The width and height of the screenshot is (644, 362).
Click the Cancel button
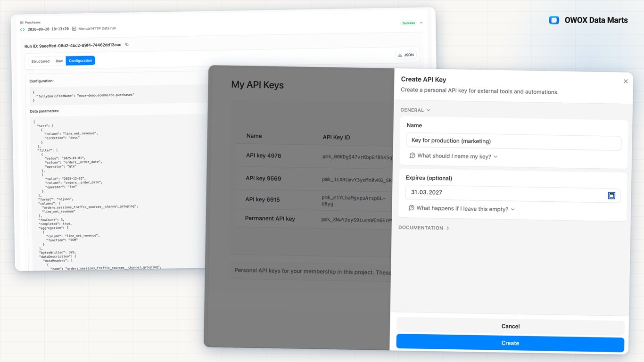coord(510,326)
